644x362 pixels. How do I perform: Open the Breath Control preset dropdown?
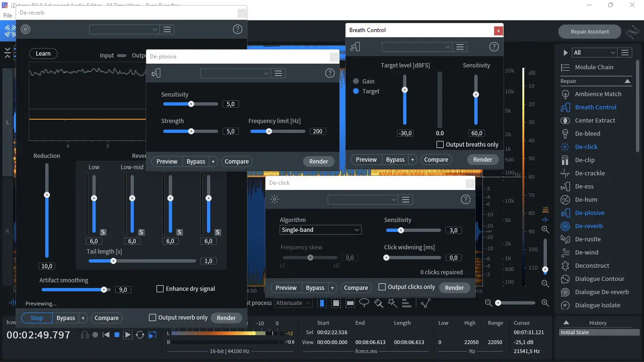click(x=417, y=47)
